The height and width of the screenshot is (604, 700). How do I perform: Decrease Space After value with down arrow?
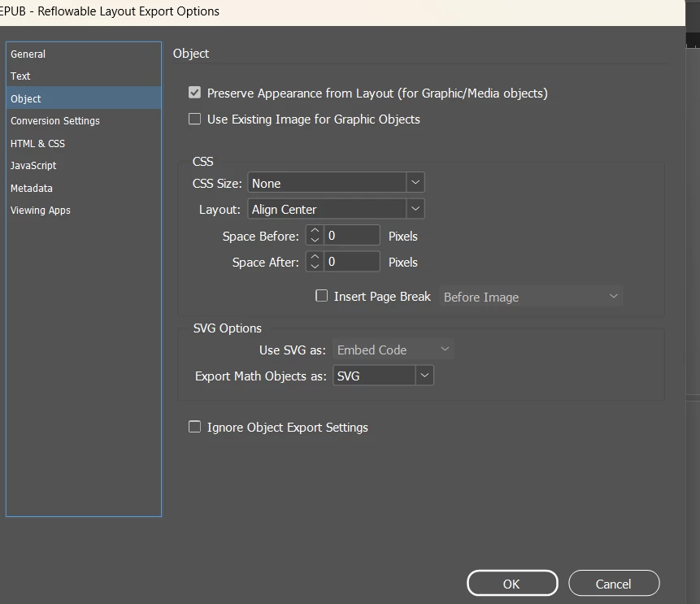[x=315, y=266]
